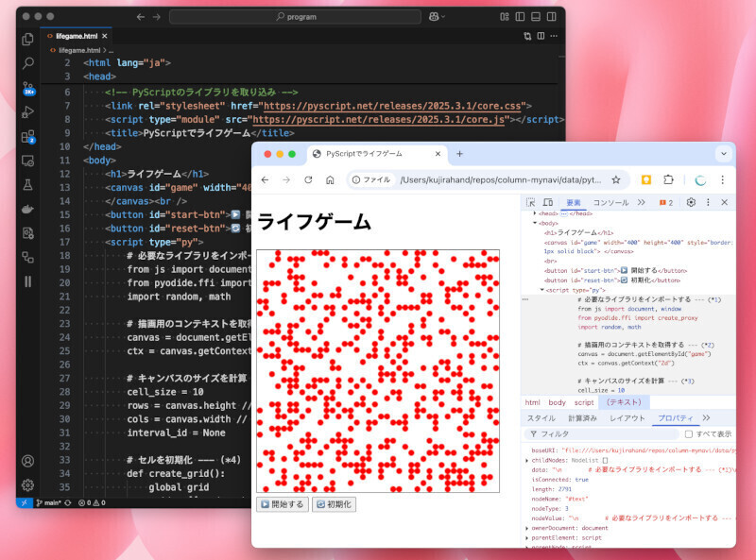
Task: Click Chrome's page reload button
Action: click(x=306, y=179)
